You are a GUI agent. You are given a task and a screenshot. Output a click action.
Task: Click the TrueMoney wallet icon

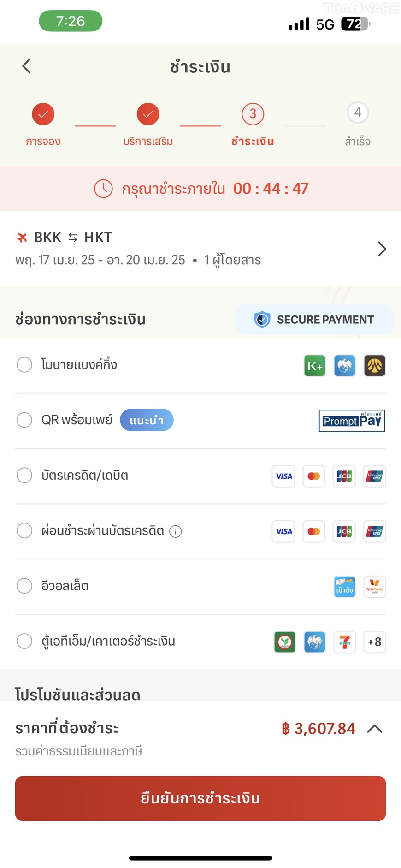click(x=374, y=587)
